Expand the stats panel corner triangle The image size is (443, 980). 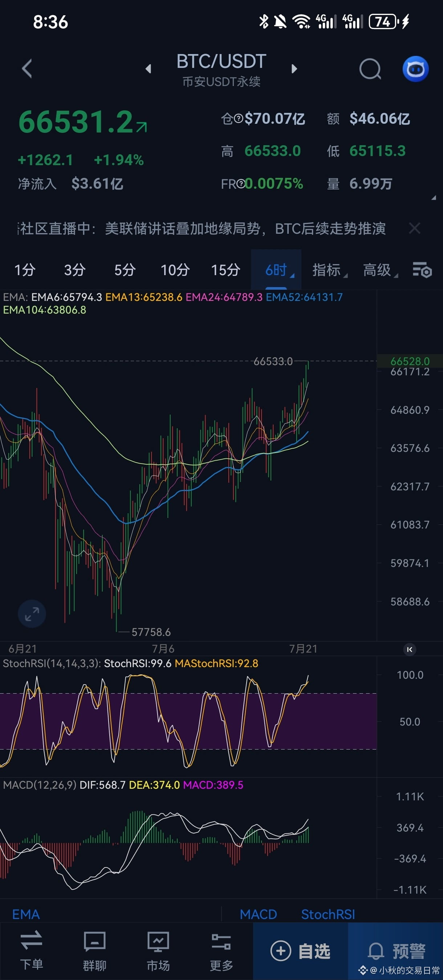point(434,198)
